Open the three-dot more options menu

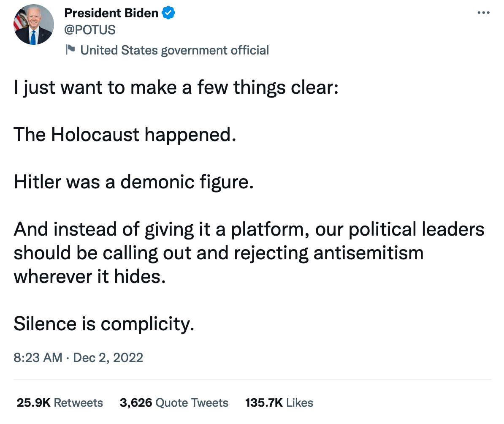[x=483, y=13]
